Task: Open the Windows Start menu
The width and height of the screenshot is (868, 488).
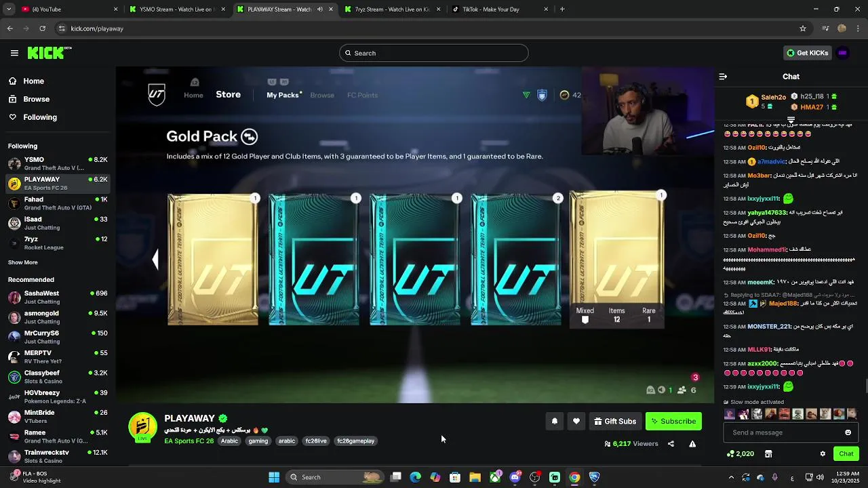Action: pos(274,477)
